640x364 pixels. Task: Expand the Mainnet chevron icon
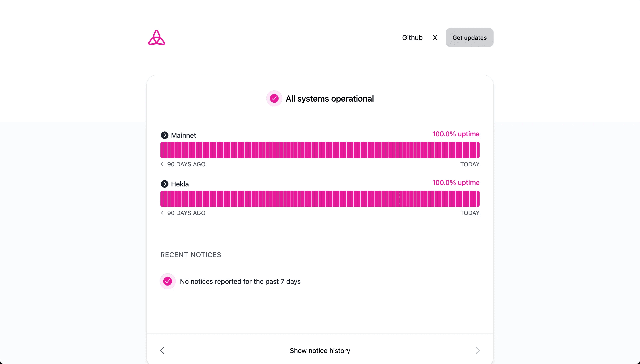coord(164,135)
